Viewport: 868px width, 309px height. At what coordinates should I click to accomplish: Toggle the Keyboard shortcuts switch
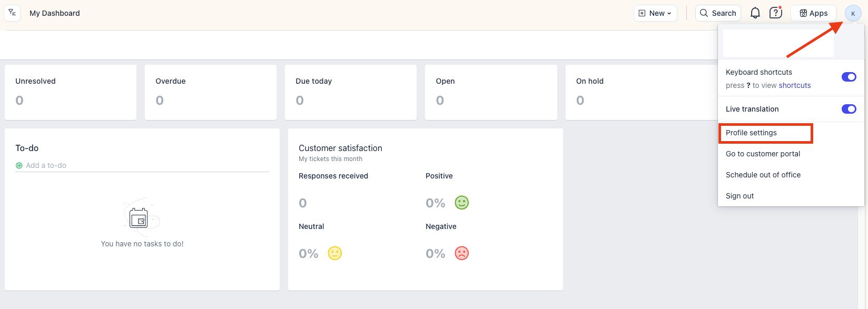(x=849, y=77)
